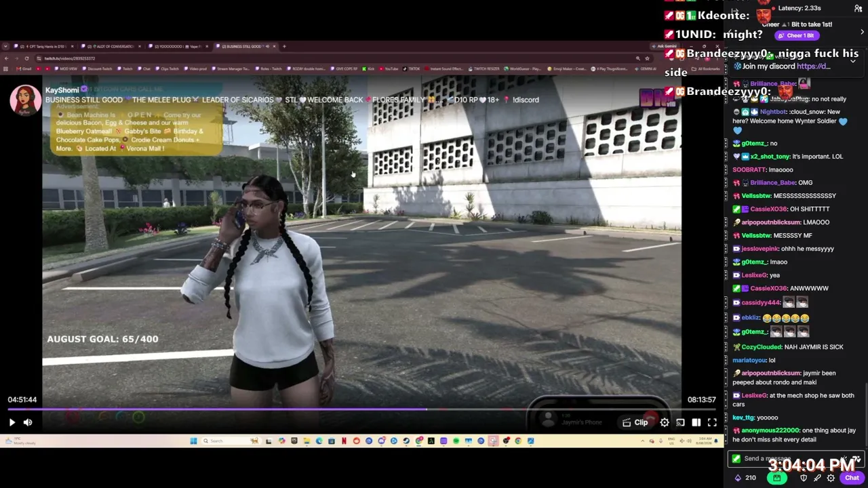Viewport: 868px width, 488px height.
Task: Open the taskbar clock showing 3:04 AM
Action: coord(705,441)
